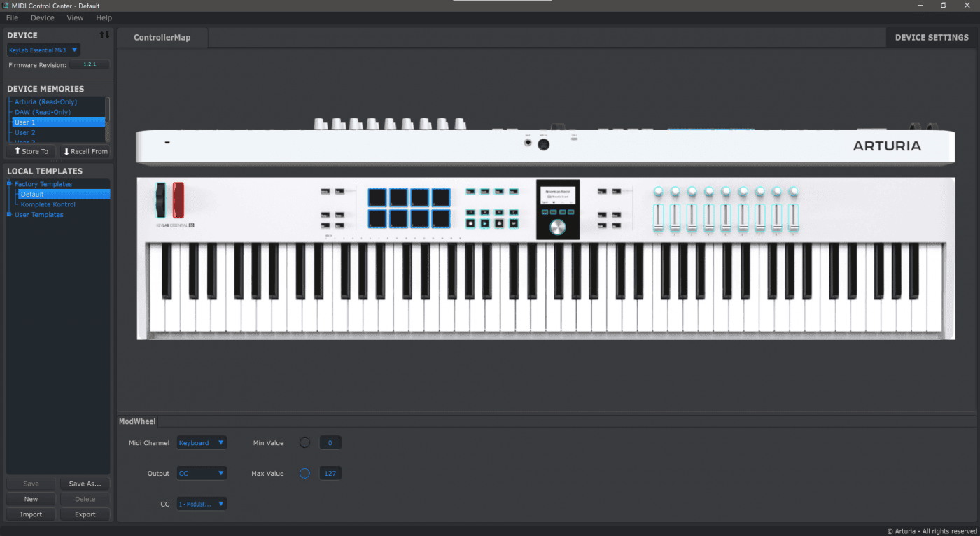Click the Export button

tap(85, 514)
